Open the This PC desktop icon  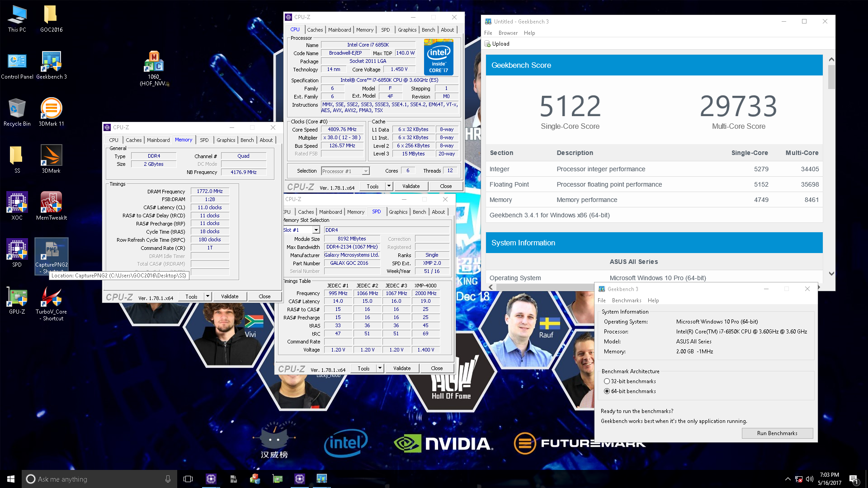pos(17,19)
